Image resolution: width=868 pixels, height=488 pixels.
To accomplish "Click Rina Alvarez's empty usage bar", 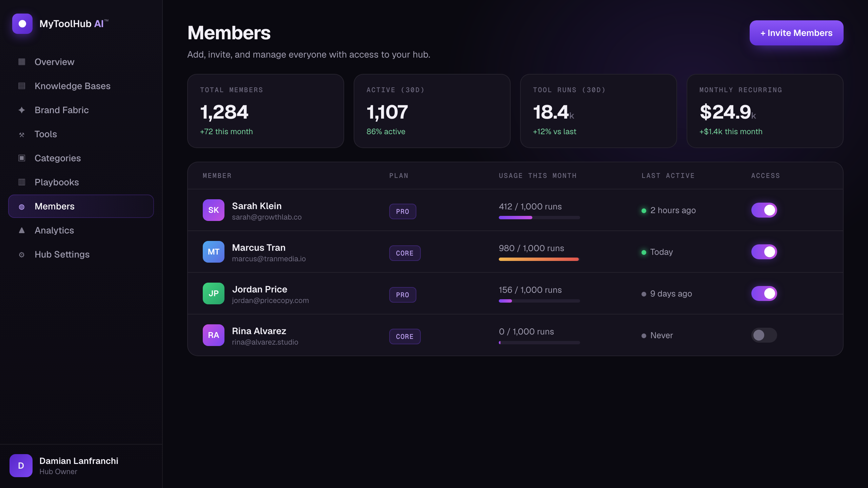I will 539,343.
